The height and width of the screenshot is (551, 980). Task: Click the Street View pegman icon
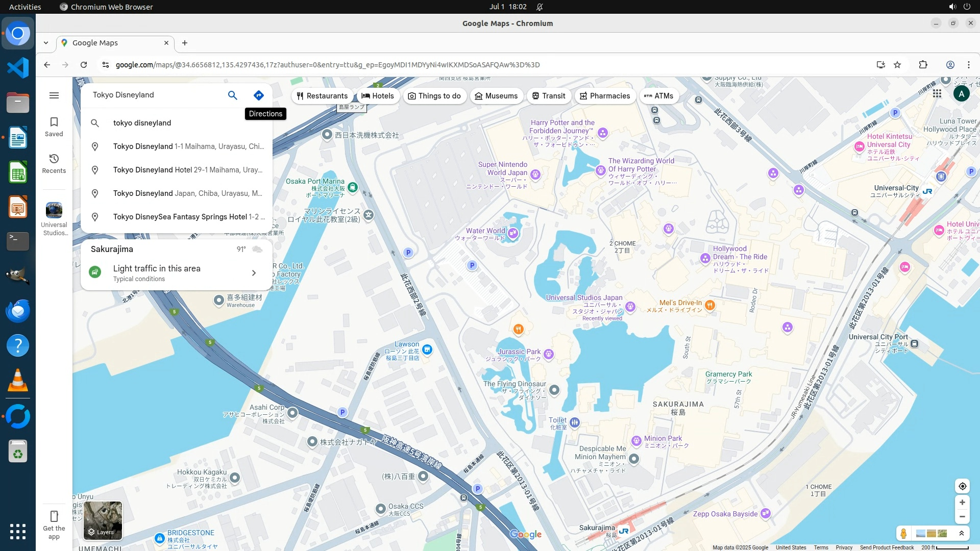coord(903,534)
